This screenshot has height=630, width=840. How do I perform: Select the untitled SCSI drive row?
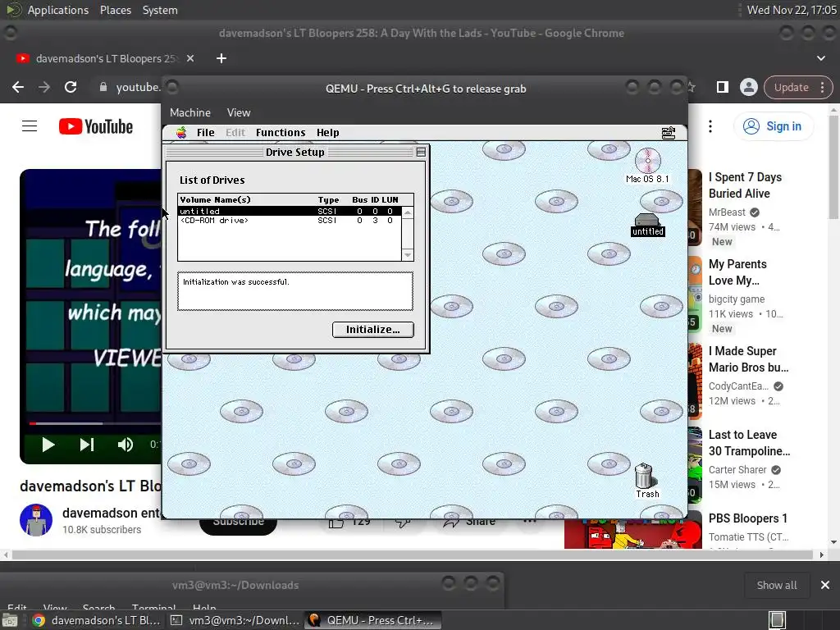coord(290,211)
